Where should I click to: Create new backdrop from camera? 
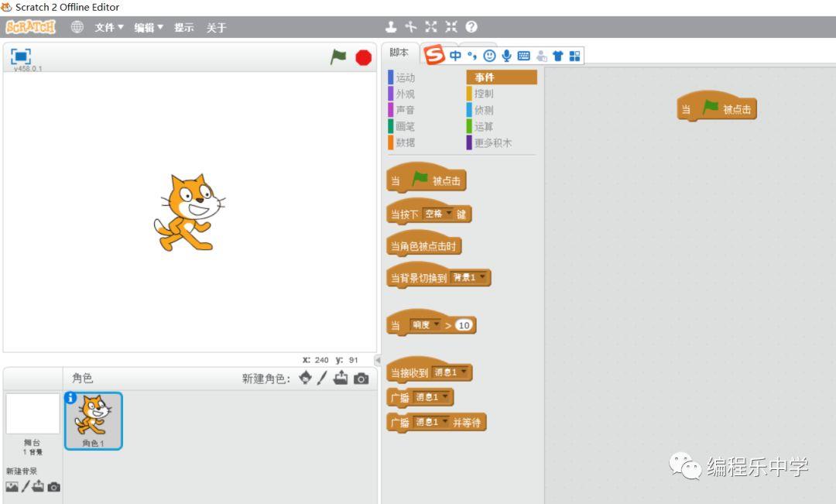[54, 487]
